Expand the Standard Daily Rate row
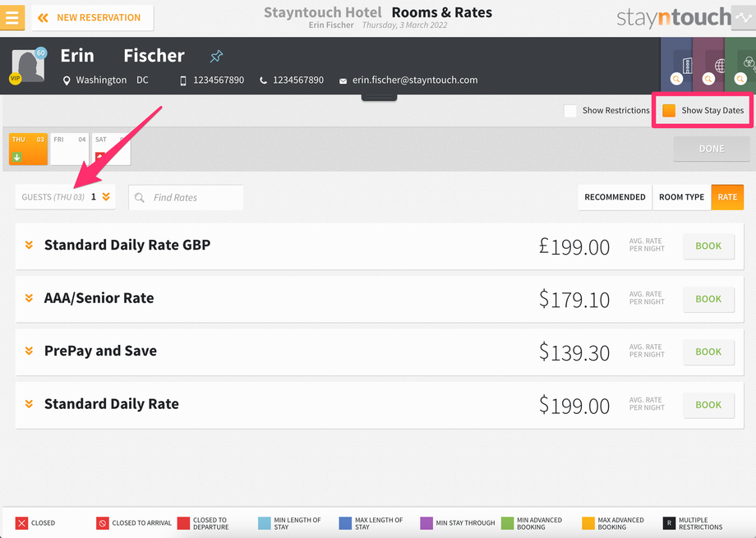This screenshot has width=756, height=538. [x=29, y=404]
